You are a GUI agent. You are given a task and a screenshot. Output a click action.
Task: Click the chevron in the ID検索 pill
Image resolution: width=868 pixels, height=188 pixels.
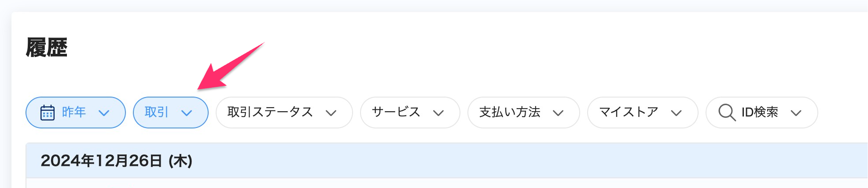tap(796, 113)
